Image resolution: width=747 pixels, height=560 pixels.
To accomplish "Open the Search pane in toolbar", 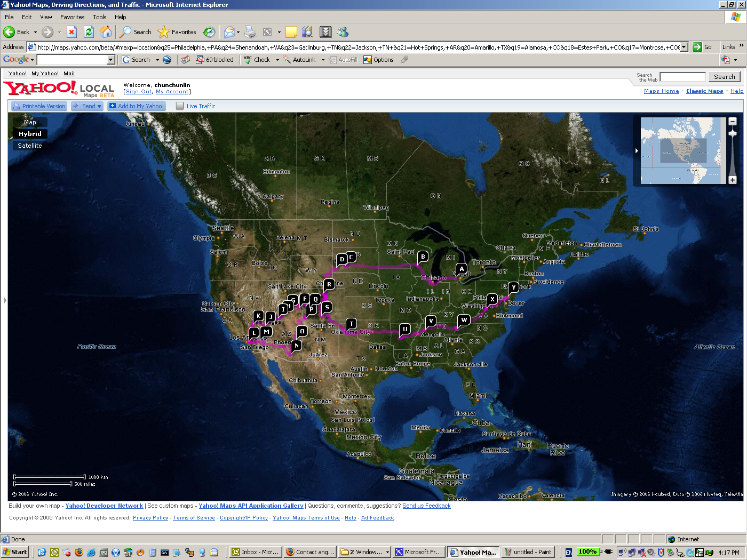I will tap(136, 32).
